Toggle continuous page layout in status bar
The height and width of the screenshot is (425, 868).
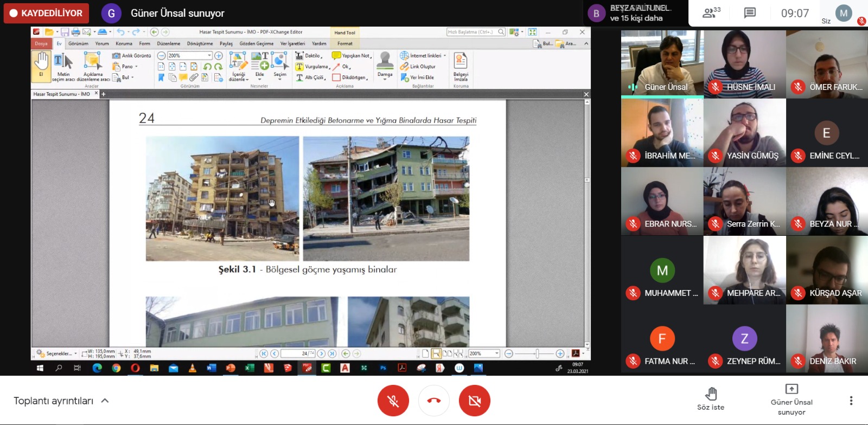pos(436,353)
